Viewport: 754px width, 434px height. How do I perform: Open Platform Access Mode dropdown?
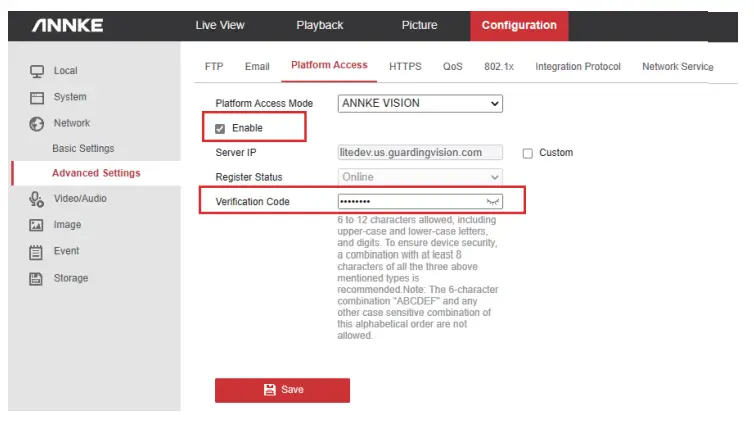click(x=420, y=103)
